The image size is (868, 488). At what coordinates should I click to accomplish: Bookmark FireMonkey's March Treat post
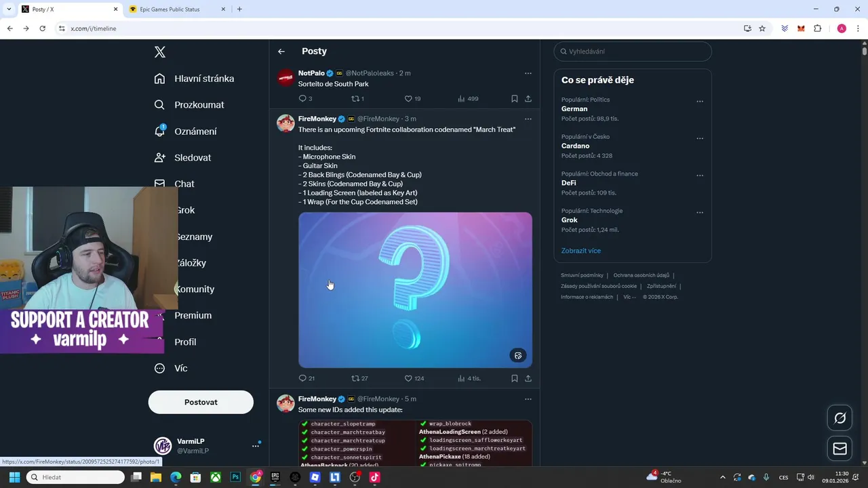coord(515,378)
